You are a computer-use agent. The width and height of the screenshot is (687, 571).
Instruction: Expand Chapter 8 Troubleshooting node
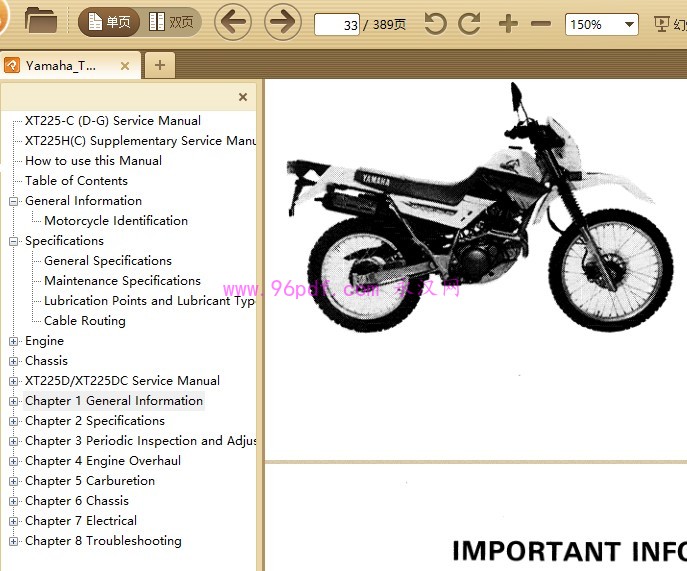coord(14,541)
